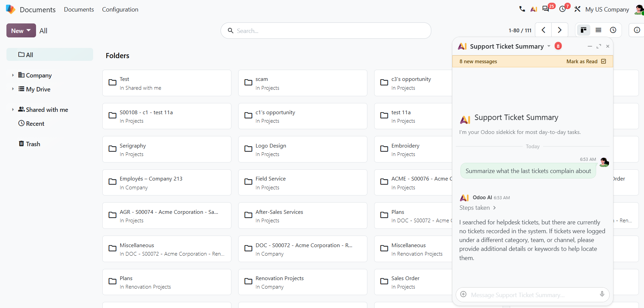Open the activities clock icon with badge 7
Image resolution: width=644 pixels, height=308 pixels.
[563, 9]
